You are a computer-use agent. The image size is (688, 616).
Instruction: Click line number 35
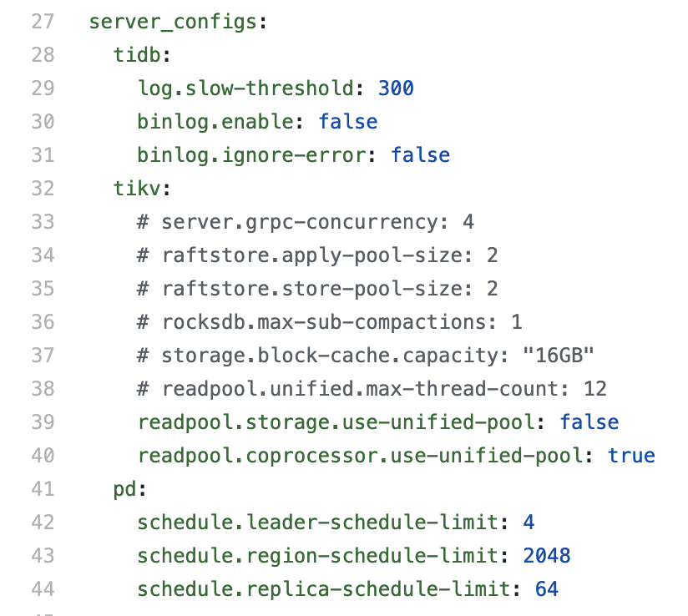[43, 288]
